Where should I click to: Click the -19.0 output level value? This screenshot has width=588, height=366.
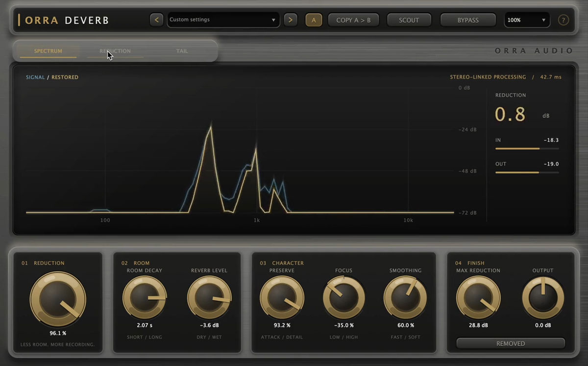(551, 164)
